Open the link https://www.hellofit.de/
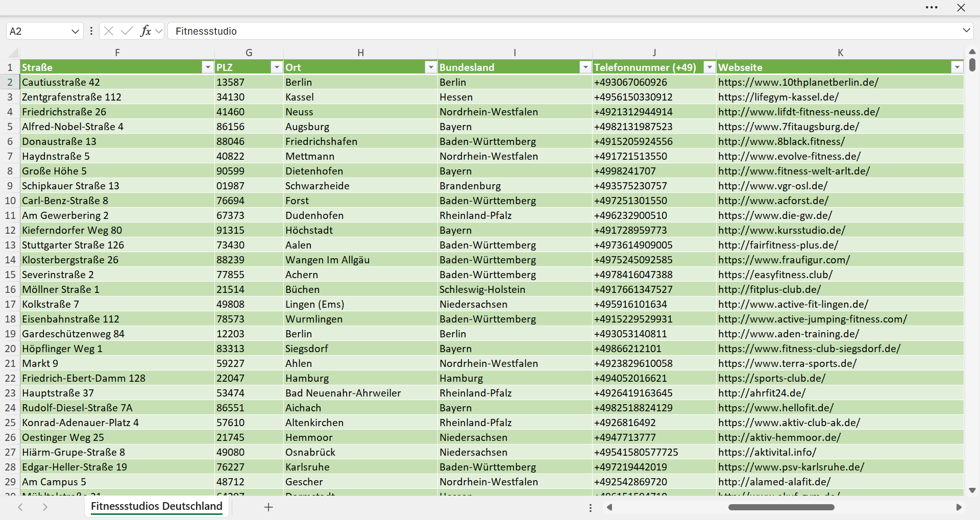The image size is (980, 520). [x=776, y=408]
